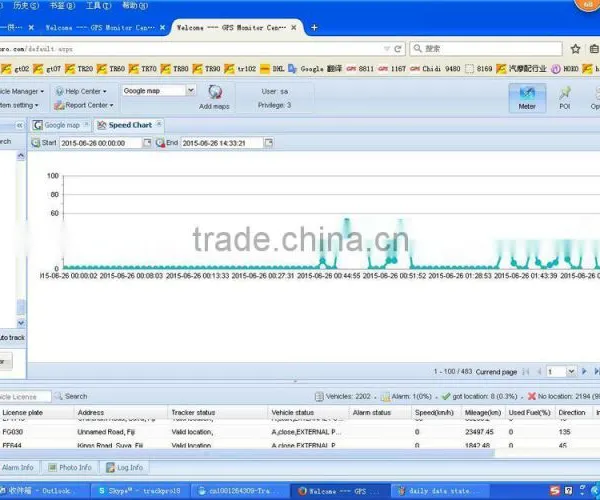600x500 pixels.
Task: Go to previous page of speed chart
Action: (539, 371)
